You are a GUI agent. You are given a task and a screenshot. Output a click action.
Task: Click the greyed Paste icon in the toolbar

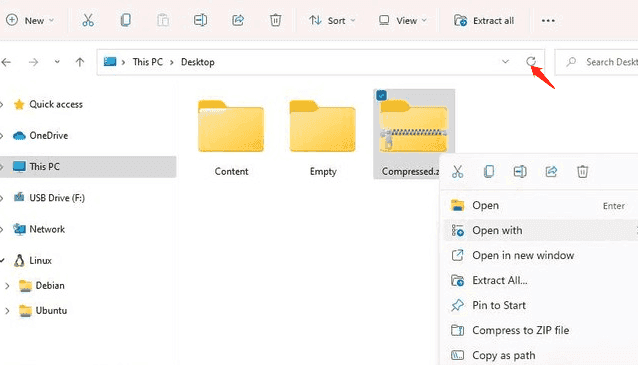coord(163,20)
